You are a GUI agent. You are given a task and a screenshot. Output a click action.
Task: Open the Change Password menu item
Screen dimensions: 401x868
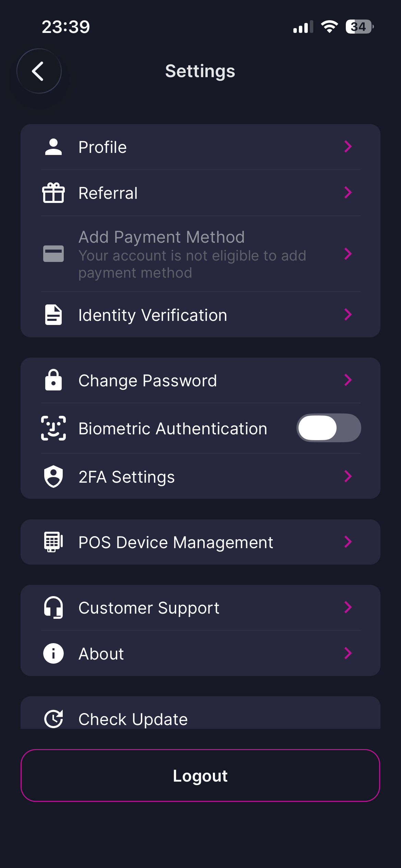pyautogui.click(x=148, y=381)
